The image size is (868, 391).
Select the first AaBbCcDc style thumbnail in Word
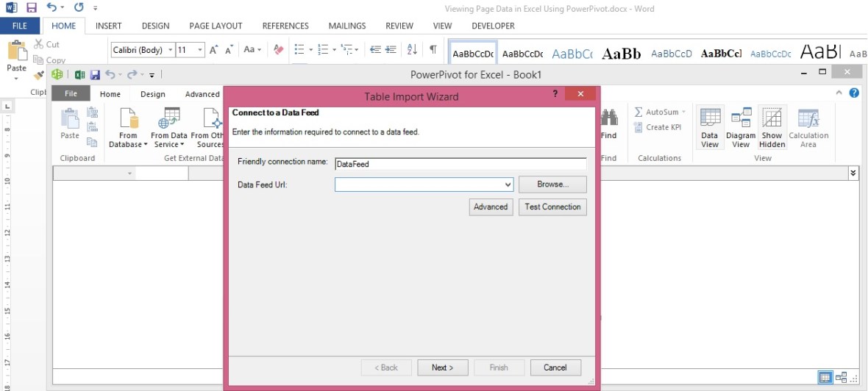pyautogui.click(x=473, y=54)
